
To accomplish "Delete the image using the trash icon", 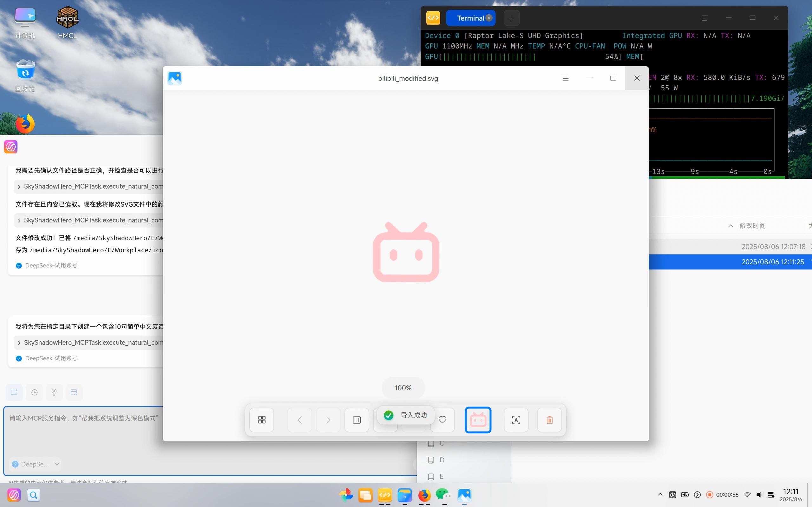I will [x=549, y=420].
